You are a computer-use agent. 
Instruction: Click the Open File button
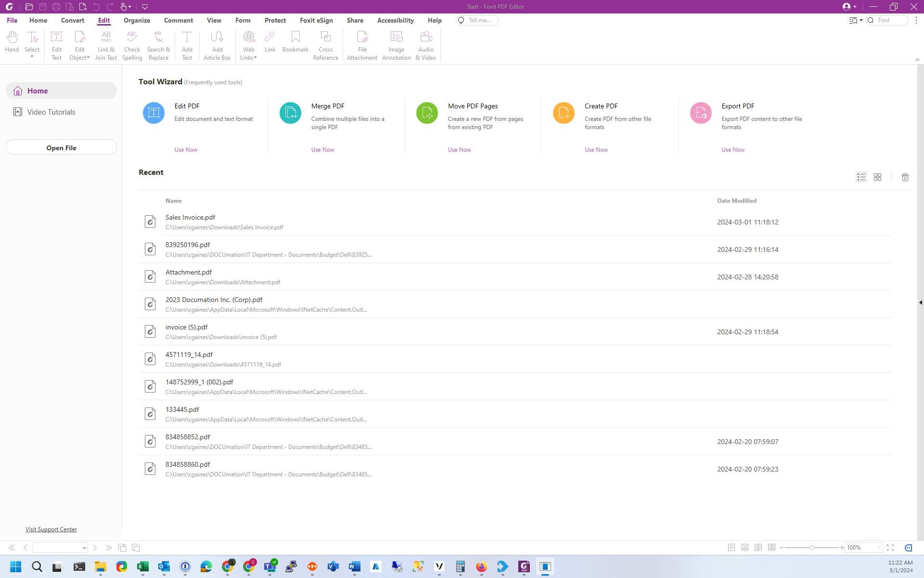61,148
